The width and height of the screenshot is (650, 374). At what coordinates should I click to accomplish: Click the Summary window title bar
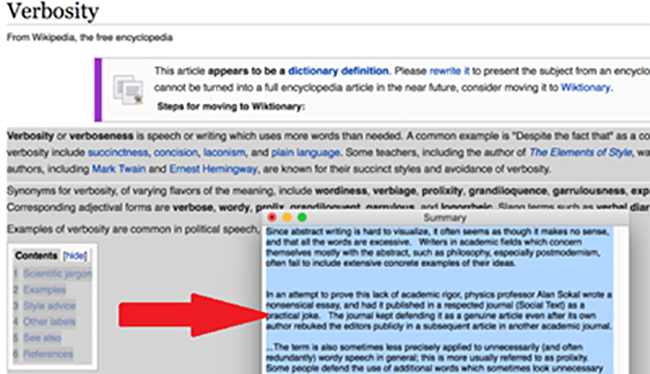click(x=445, y=217)
